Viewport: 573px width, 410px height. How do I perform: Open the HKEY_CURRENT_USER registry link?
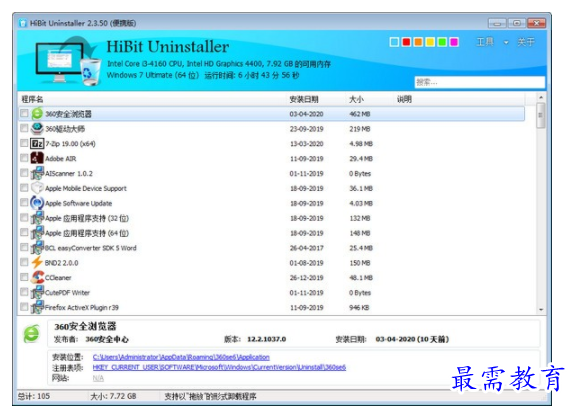click(x=219, y=367)
